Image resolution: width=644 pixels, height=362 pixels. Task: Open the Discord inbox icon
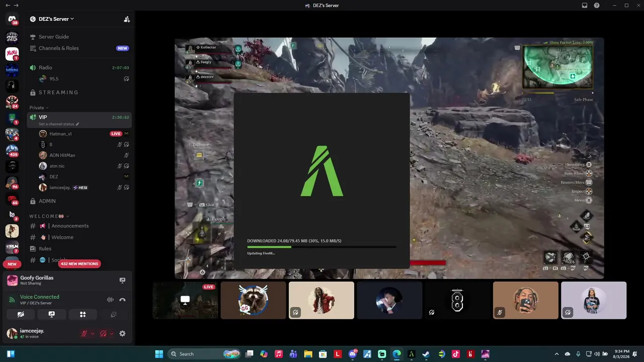585,6
